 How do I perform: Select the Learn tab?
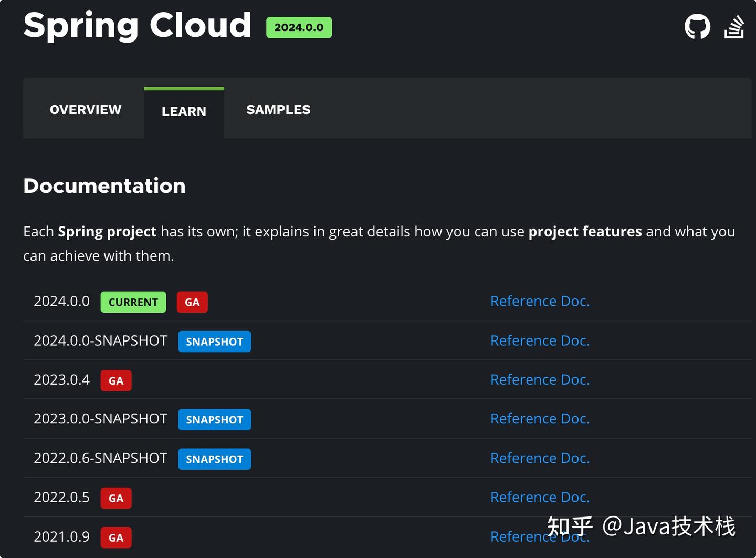pos(184,111)
